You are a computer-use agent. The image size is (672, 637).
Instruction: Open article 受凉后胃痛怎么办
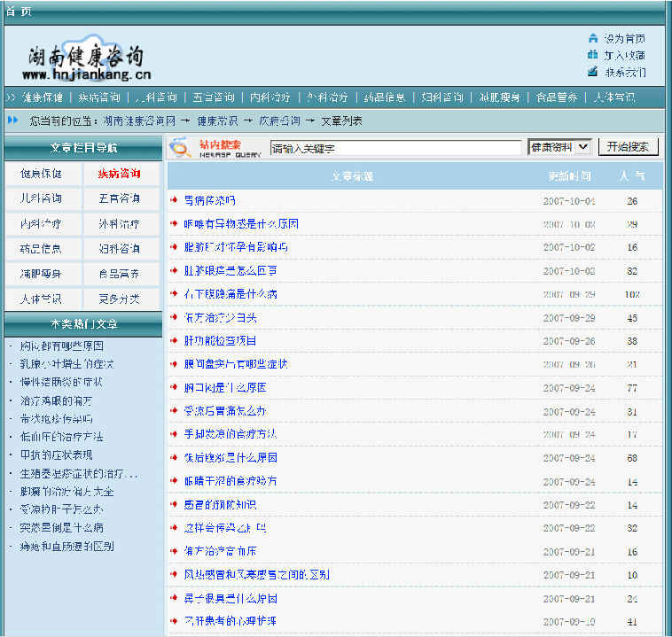[x=225, y=411]
